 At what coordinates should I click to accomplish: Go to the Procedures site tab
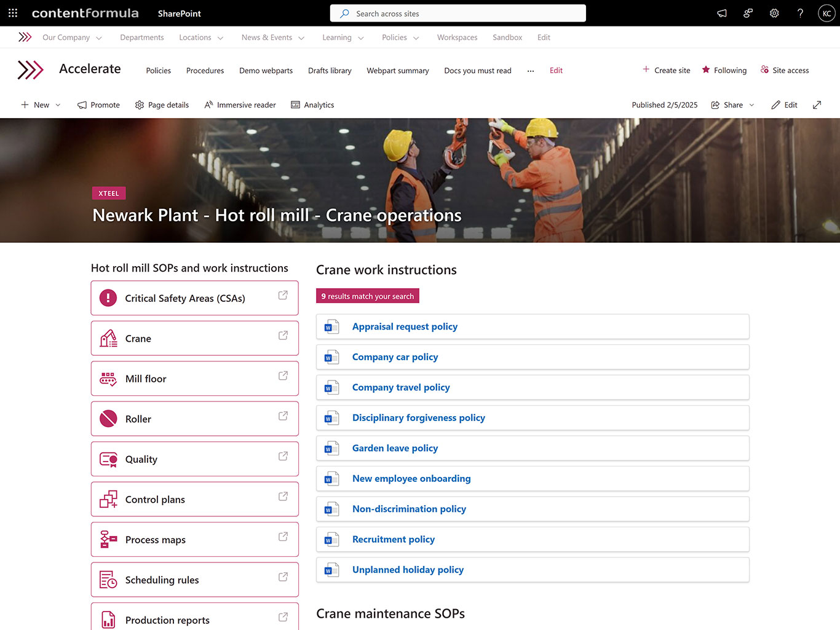pos(205,71)
